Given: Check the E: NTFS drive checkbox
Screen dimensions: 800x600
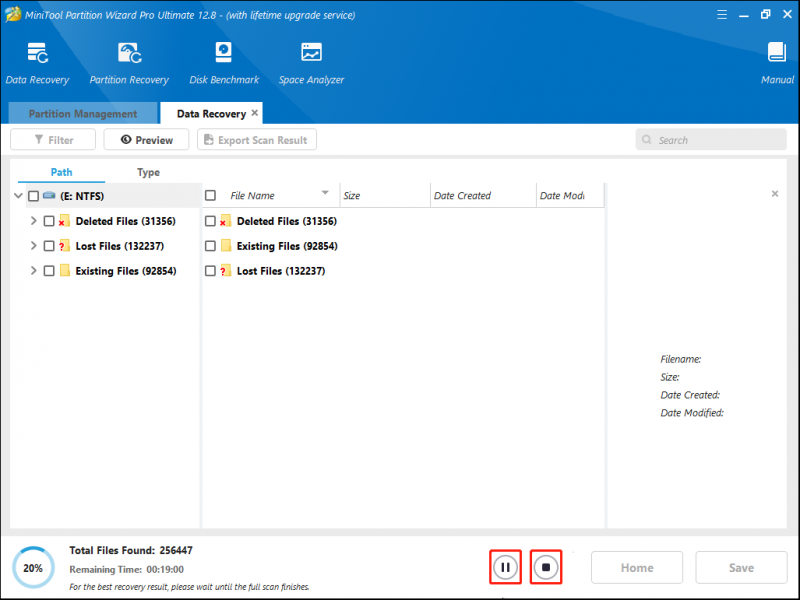Looking at the screenshot, I should [33, 196].
